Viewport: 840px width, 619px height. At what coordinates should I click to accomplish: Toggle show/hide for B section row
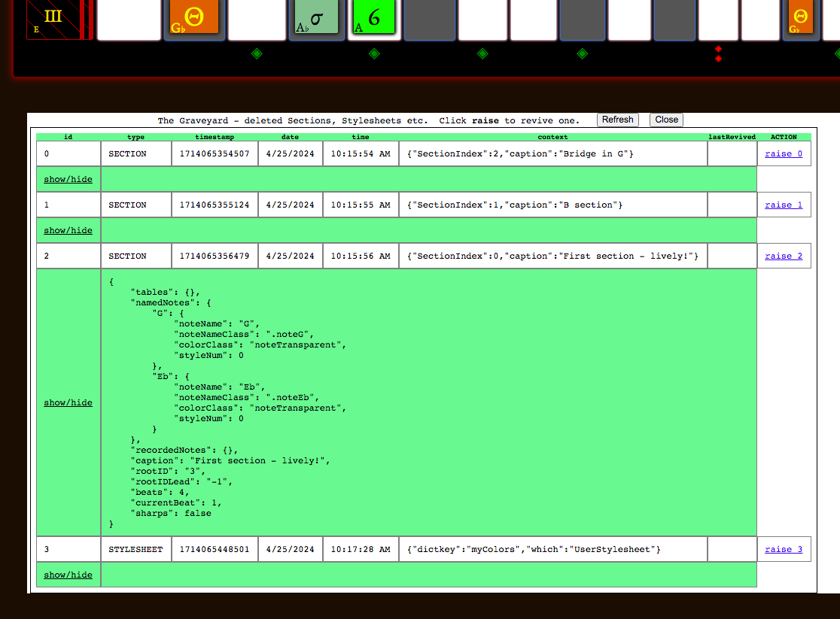coord(68,230)
